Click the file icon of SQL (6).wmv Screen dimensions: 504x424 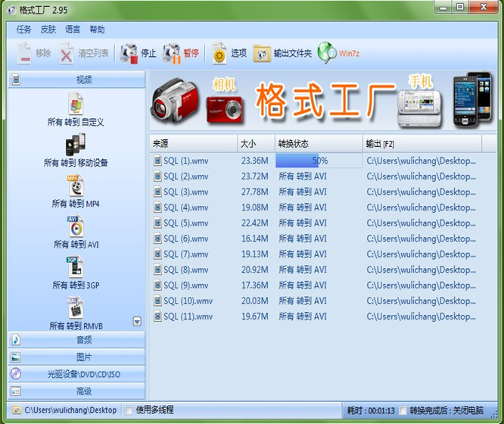point(157,238)
